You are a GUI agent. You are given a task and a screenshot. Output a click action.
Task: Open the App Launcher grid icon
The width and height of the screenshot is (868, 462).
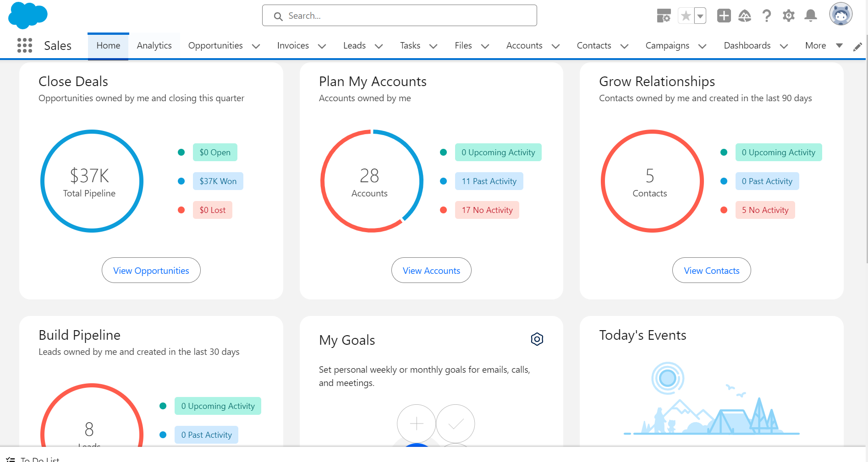point(25,45)
